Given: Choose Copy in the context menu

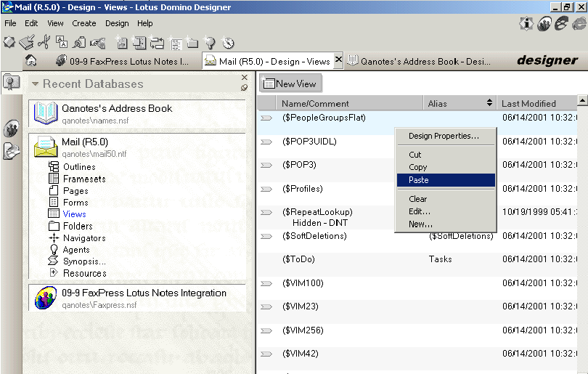Looking at the screenshot, I should pyautogui.click(x=446, y=167).
